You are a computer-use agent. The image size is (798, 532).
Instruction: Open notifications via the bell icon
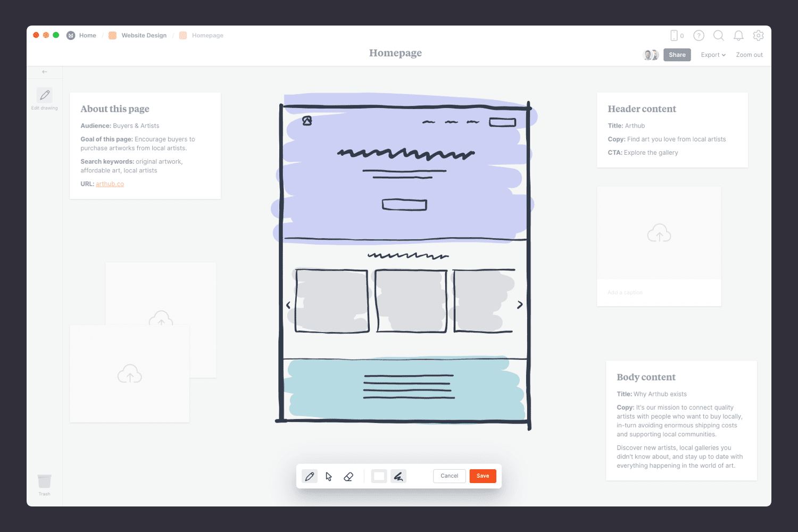(x=738, y=35)
